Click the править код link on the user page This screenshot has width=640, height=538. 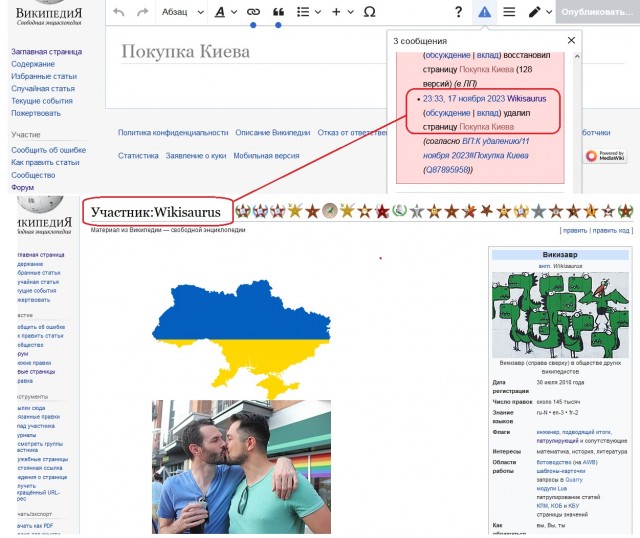(611, 231)
